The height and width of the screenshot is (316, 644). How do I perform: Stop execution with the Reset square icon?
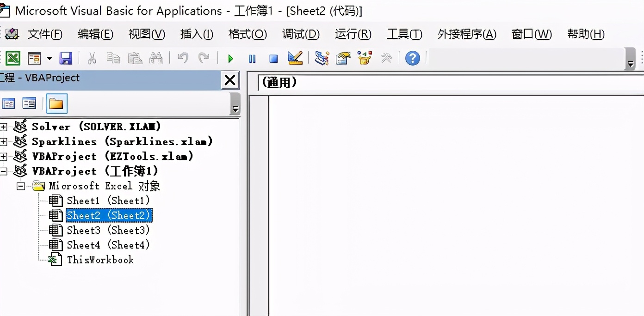[273, 59]
